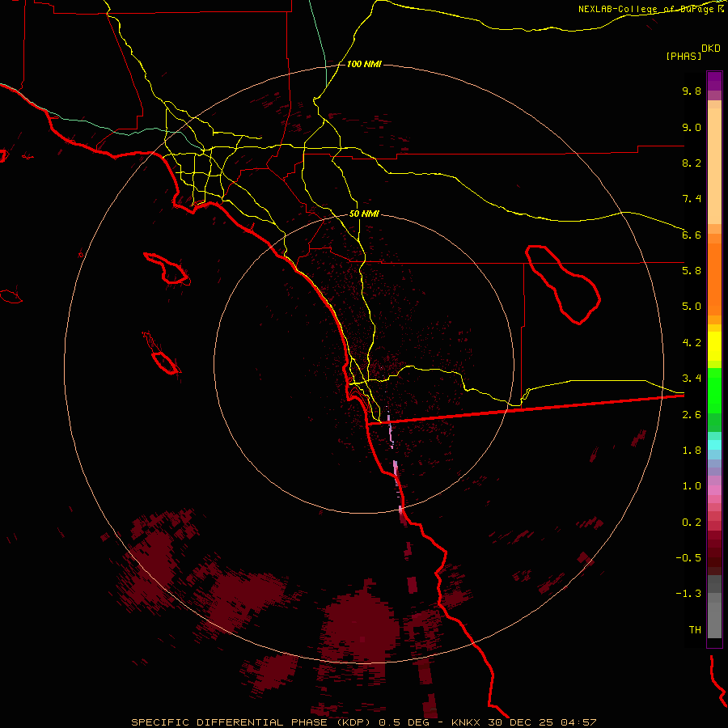Screen dimensions: 728x728
Task: Click the 30 DEC 25 date in the caption
Action: 522,722
